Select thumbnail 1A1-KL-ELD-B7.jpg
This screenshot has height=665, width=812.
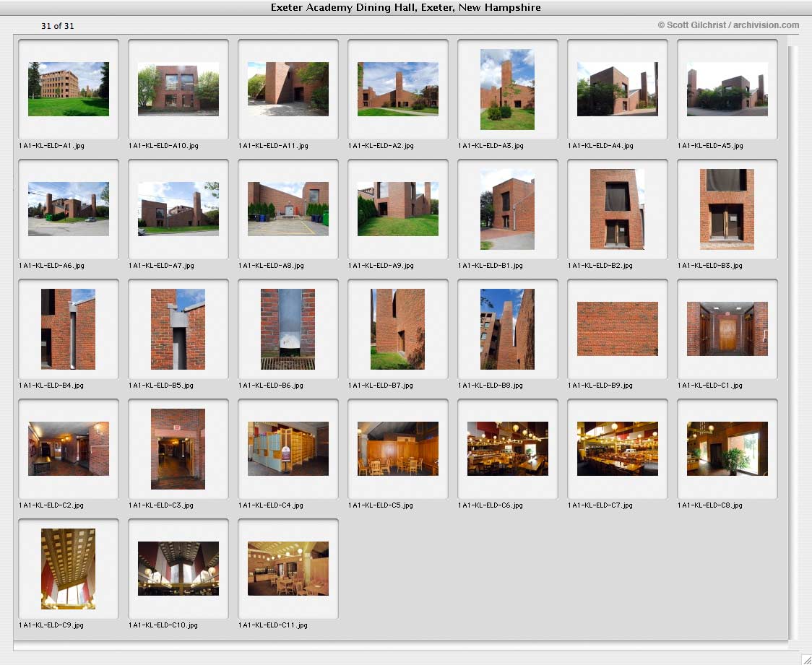click(x=398, y=329)
